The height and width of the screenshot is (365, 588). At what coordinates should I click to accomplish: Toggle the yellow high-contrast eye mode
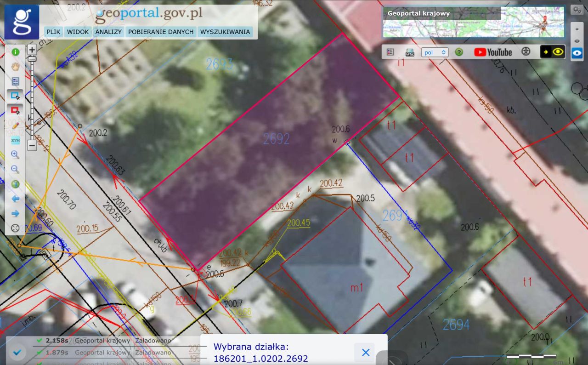(x=552, y=51)
